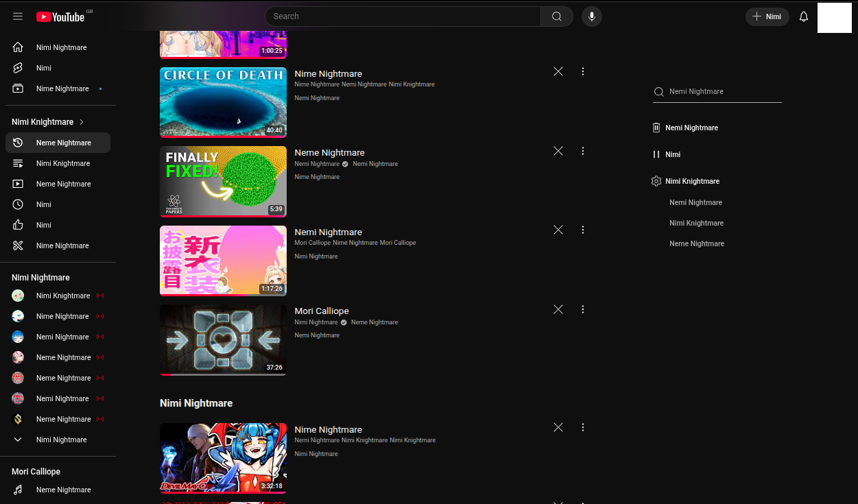This screenshot has width=858, height=504.
Task: Play the companion cube thumbnail
Action: coord(223,340)
